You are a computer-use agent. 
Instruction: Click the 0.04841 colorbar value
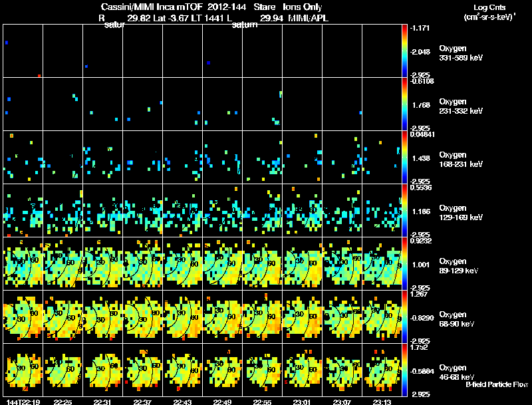pyautogui.click(x=422, y=134)
